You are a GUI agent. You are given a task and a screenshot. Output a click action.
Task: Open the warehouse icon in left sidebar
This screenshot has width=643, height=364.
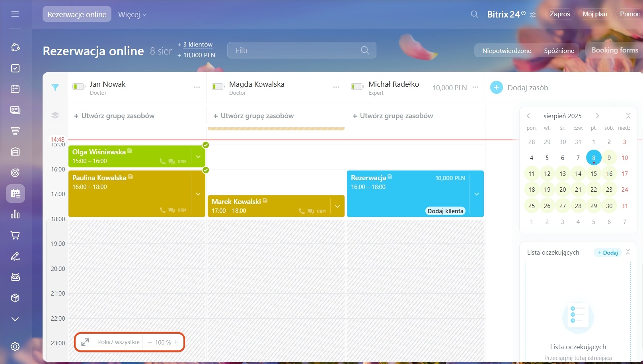[x=15, y=152]
